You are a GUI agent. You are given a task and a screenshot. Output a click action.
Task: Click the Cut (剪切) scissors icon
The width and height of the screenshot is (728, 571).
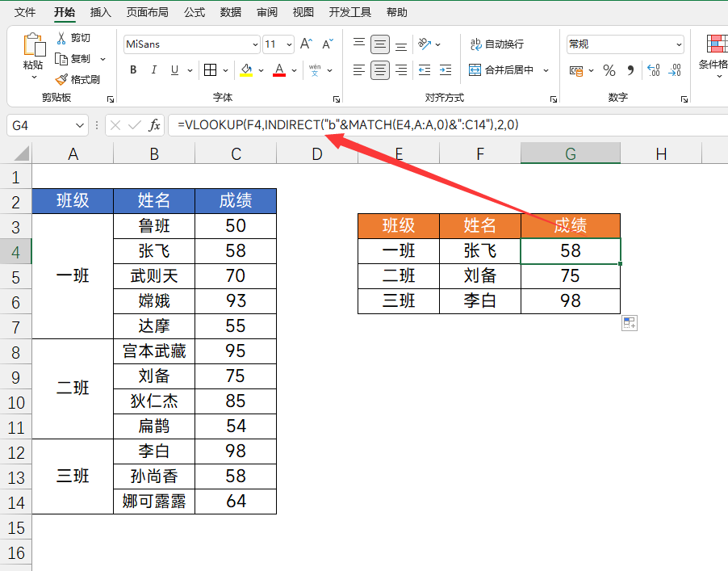point(61,38)
